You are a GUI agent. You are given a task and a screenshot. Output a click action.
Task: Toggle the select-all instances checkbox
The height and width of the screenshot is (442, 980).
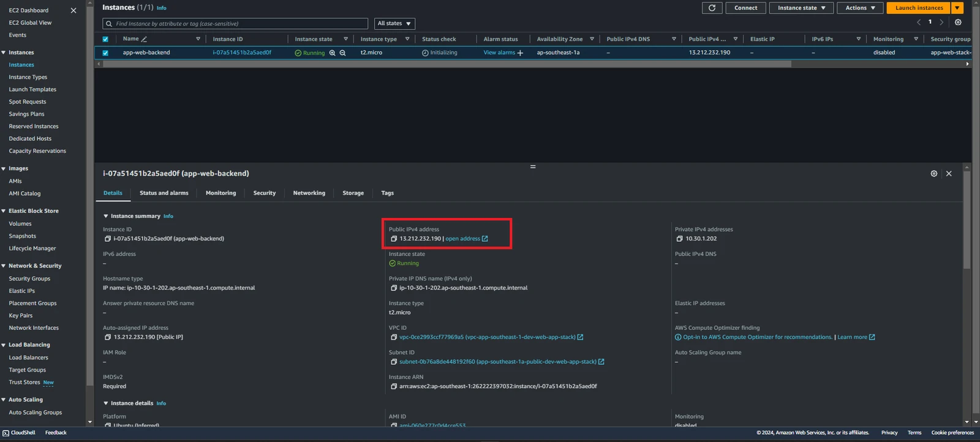(105, 39)
